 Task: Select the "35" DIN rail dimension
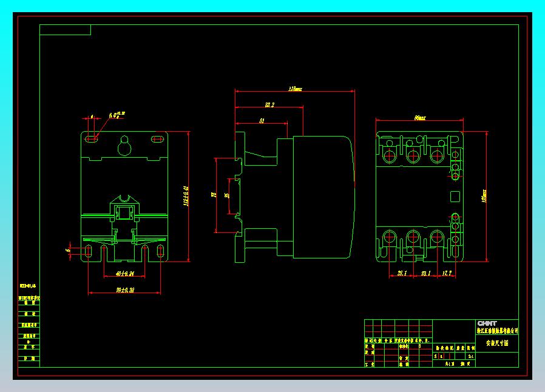click(x=228, y=195)
